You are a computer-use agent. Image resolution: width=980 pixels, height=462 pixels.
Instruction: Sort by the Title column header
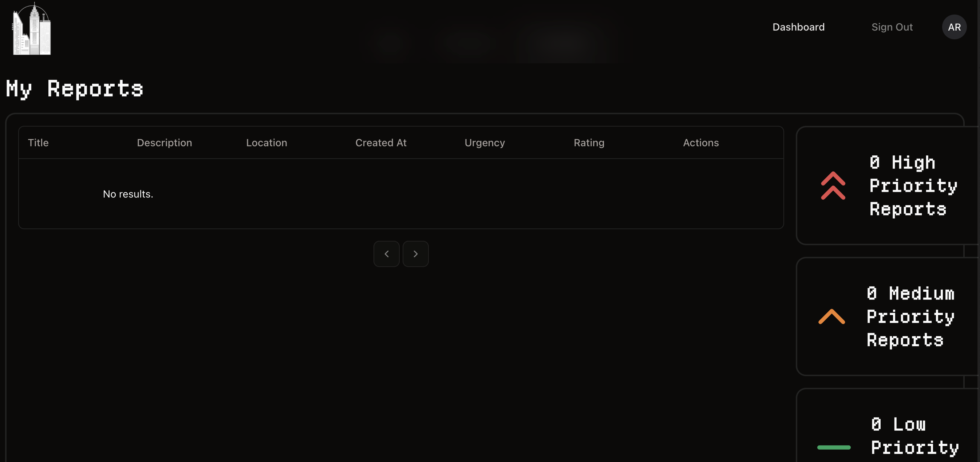click(x=38, y=143)
